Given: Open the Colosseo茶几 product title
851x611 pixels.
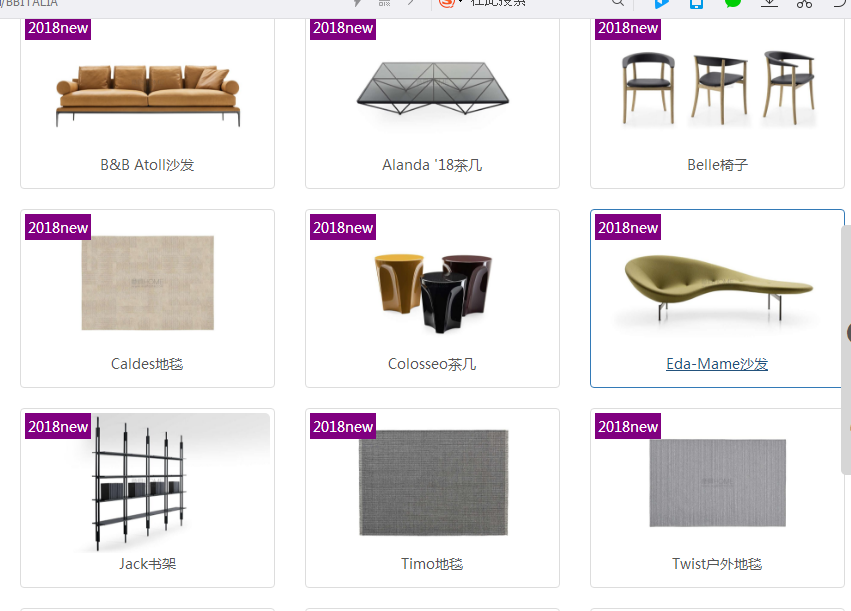Looking at the screenshot, I should tap(432, 364).
